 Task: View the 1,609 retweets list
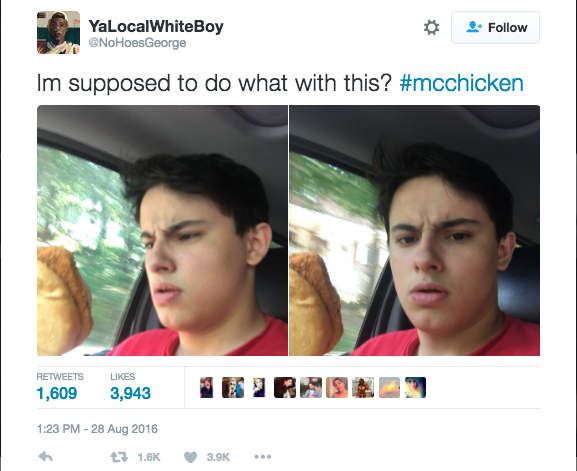pos(57,387)
